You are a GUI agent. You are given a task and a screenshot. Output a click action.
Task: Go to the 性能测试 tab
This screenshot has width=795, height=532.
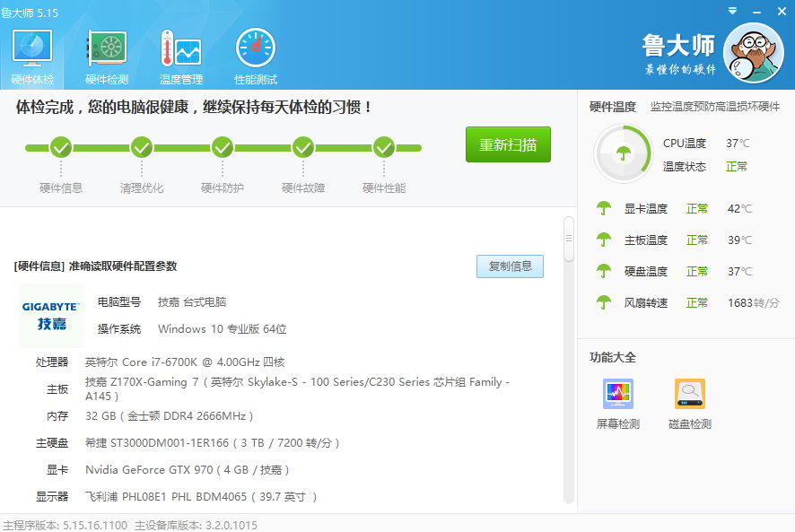[x=256, y=57]
